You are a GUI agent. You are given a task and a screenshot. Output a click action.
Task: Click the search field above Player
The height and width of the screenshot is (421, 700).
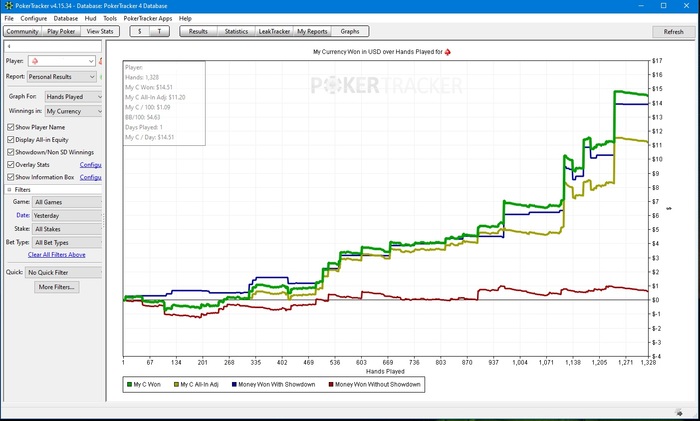(x=53, y=46)
